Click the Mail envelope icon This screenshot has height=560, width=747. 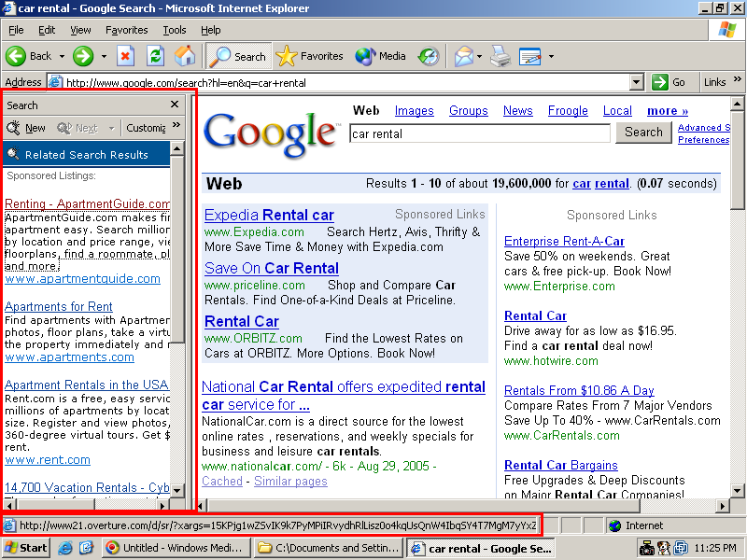(x=463, y=56)
